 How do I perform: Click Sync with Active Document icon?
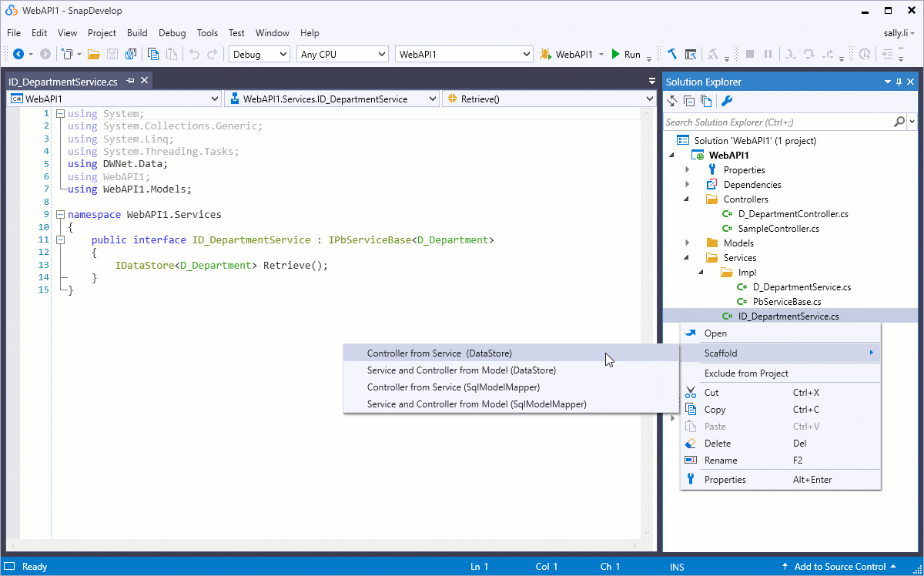pos(672,101)
